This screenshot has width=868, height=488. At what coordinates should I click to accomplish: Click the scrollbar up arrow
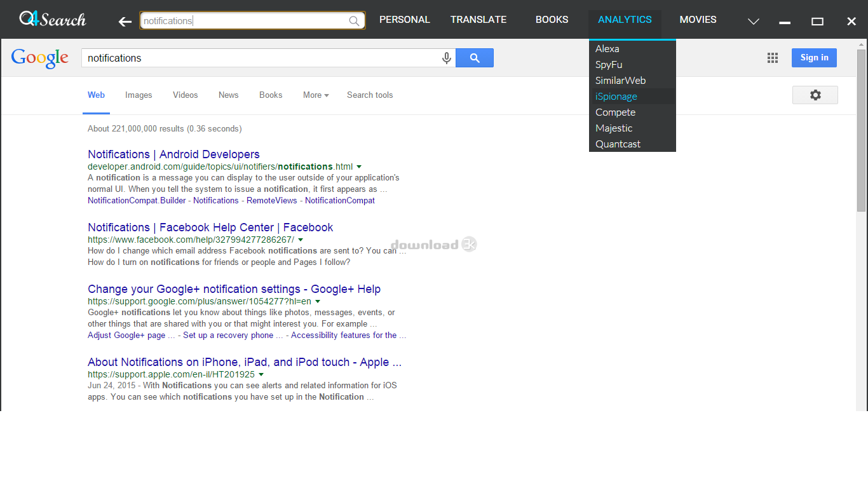pyautogui.click(x=862, y=44)
